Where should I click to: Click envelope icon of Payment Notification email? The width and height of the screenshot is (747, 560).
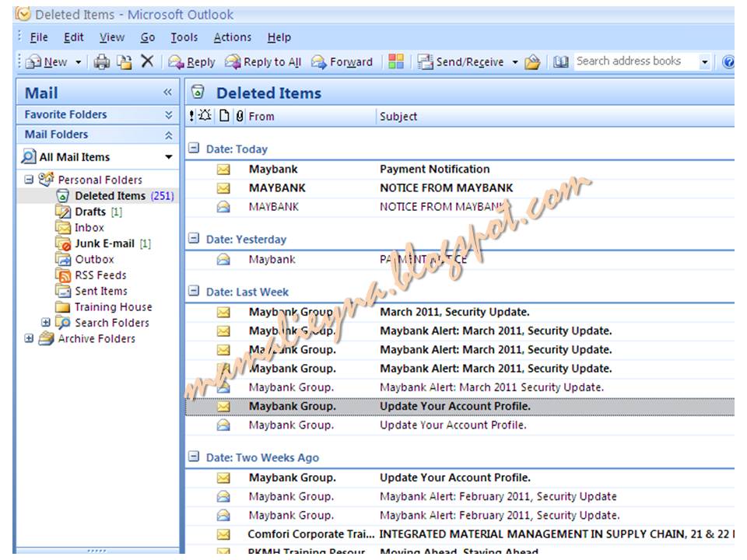tap(223, 170)
